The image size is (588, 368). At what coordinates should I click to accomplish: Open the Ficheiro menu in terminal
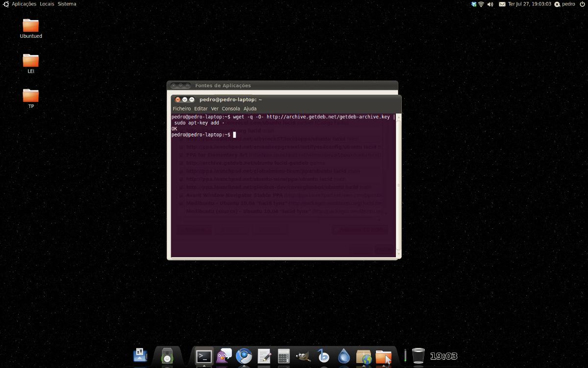182,108
